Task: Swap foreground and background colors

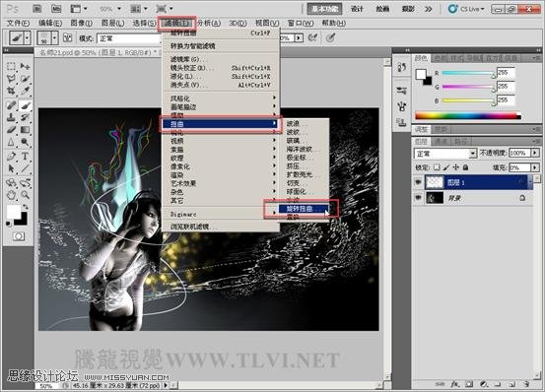Action: [x=25, y=207]
